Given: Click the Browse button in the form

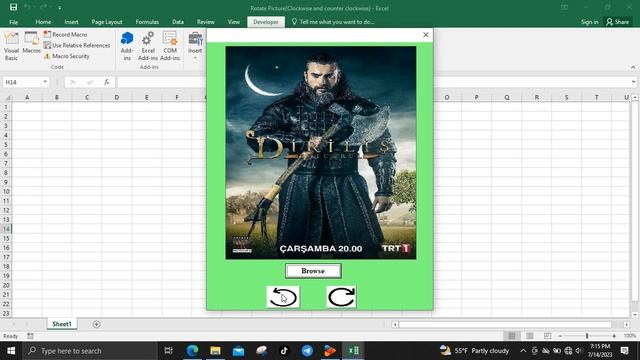Looking at the screenshot, I should click(313, 271).
